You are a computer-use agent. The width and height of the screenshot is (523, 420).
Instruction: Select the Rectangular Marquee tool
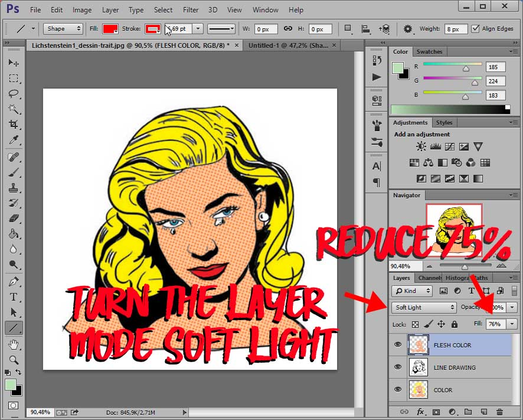(x=14, y=78)
